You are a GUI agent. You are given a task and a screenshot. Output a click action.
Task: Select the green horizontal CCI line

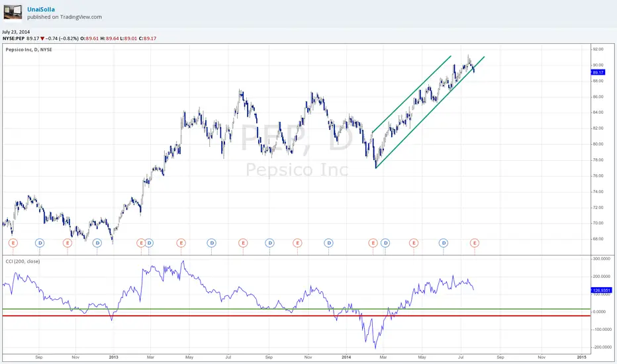[297, 309]
